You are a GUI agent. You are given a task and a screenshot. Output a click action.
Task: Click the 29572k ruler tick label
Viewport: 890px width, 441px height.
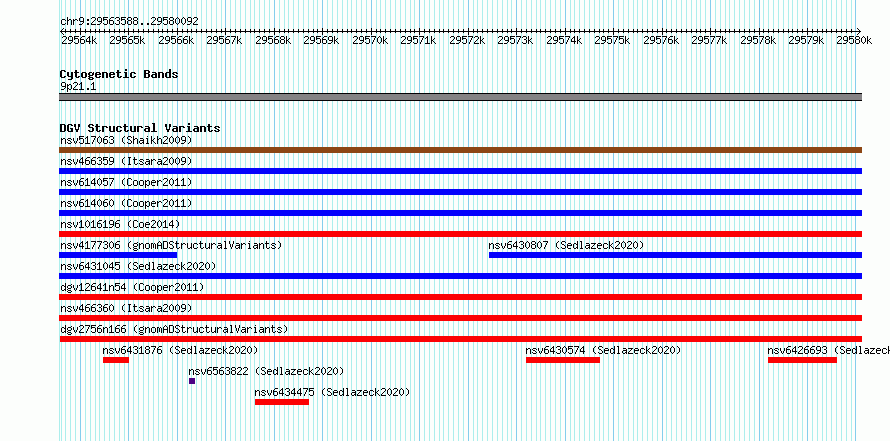[x=467, y=40]
